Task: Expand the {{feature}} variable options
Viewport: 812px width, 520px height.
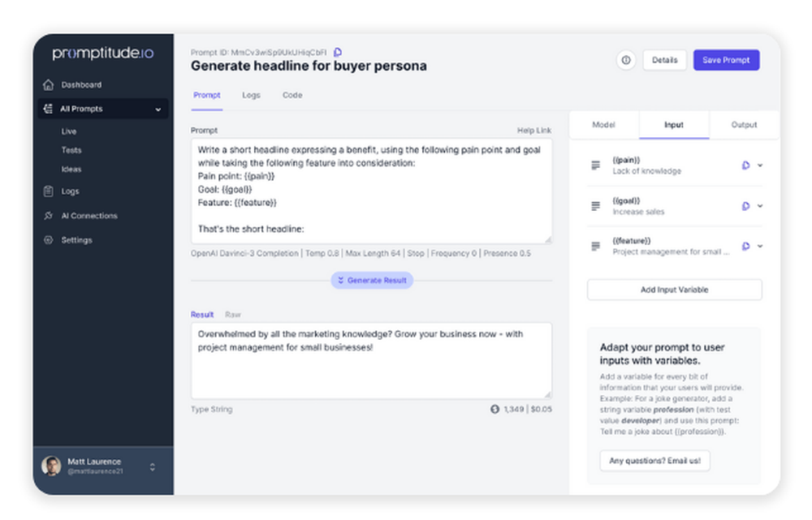Action: pos(761,246)
